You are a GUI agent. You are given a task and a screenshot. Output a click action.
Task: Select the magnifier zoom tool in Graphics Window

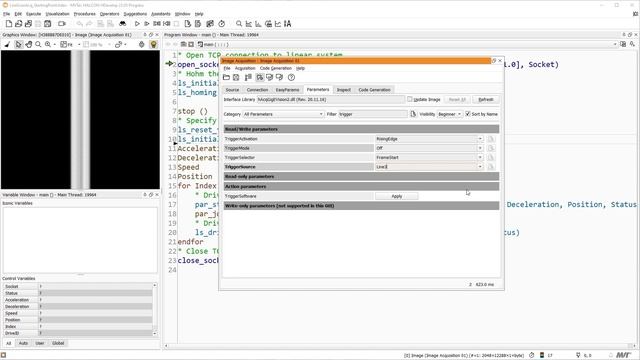38,44
